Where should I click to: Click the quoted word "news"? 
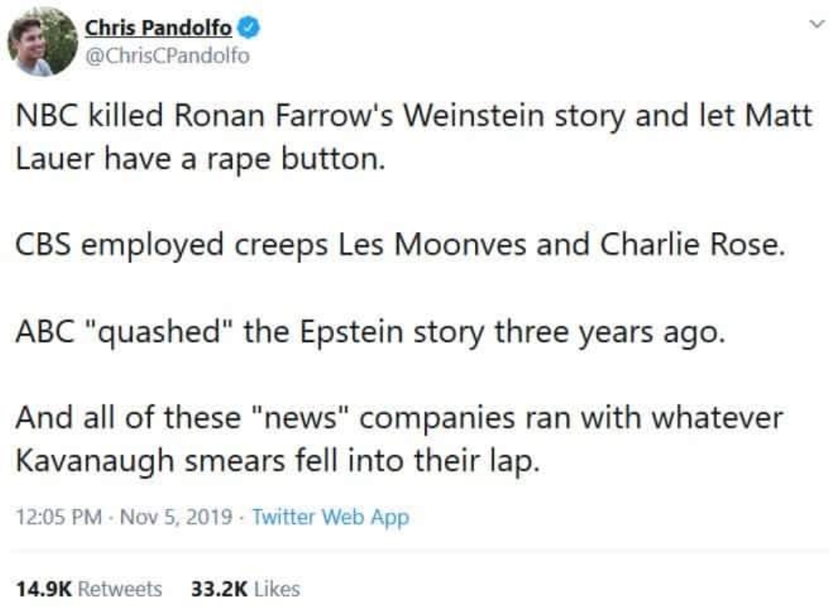tap(300, 418)
